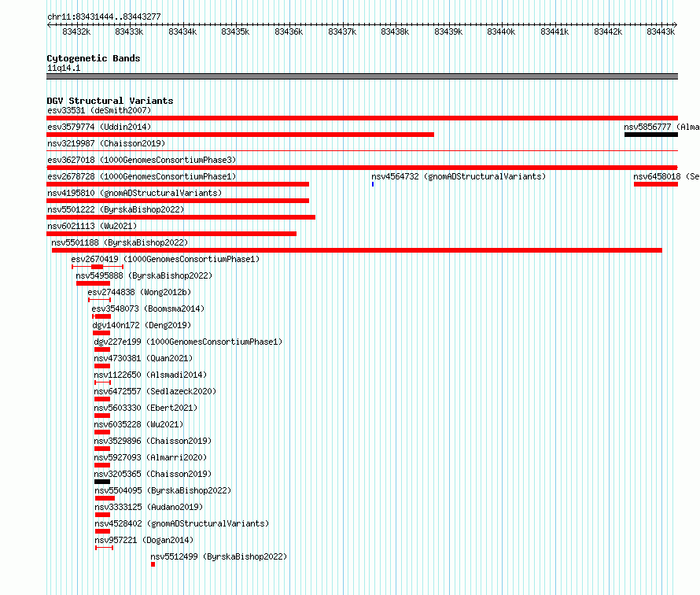
Task: Click esv2678728 (1000GenomesConsortiumPhase1) label
Action: [142, 176]
